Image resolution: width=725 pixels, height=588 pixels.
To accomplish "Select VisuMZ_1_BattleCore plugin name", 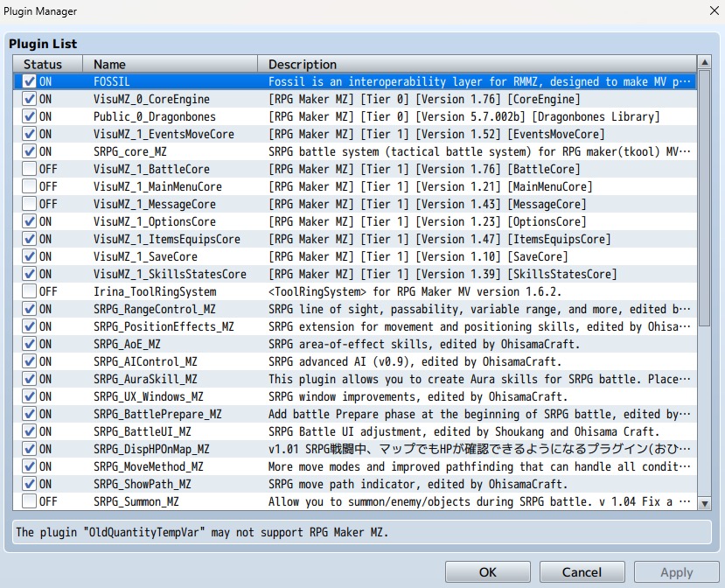I will (x=151, y=170).
